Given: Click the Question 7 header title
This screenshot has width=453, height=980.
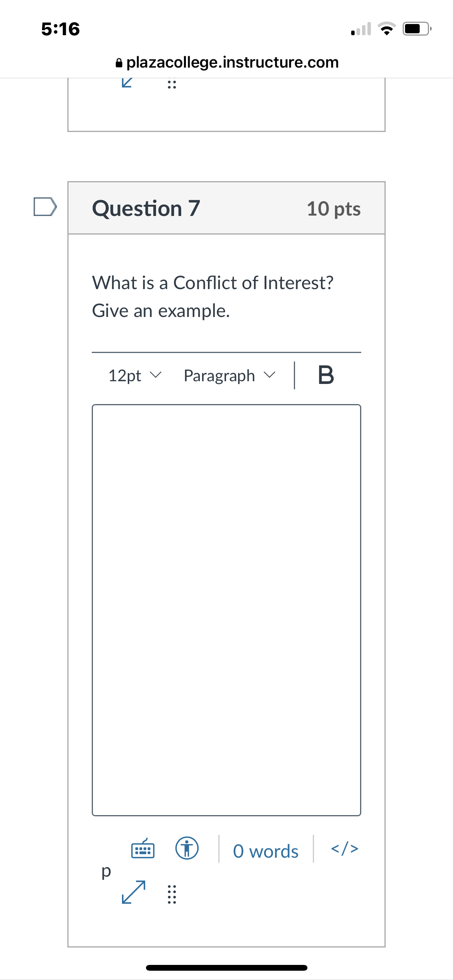Looking at the screenshot, I should coord(146,208).
